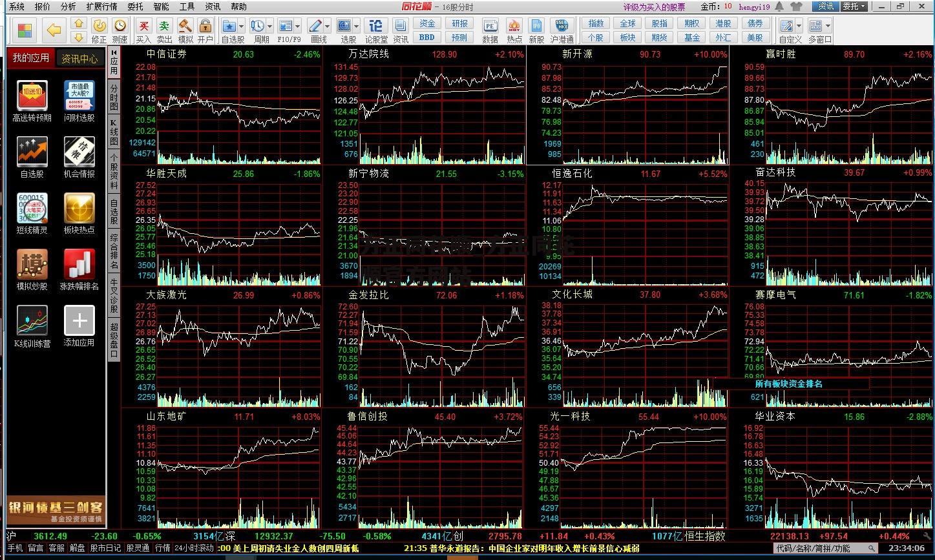Click the 24小时滚动 status bar item
The image size is (935, 560).
pos(194,548)
